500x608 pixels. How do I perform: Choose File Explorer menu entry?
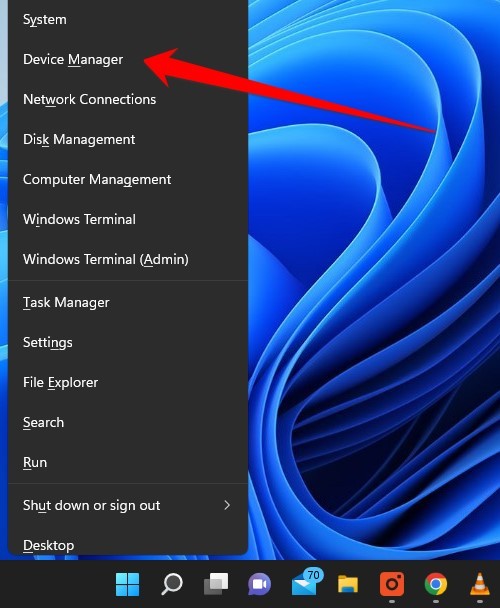[x=128, y=382]
